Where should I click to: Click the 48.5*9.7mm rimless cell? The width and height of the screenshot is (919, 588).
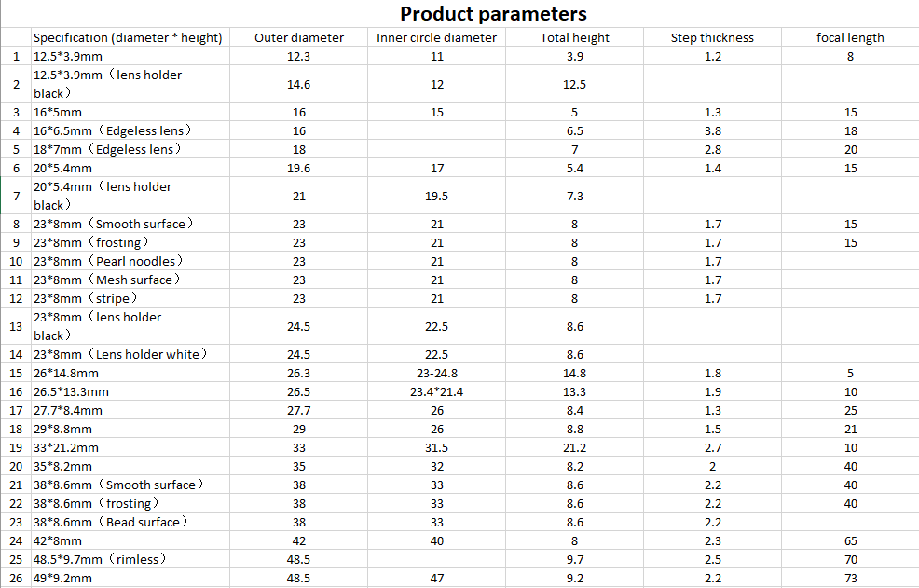130,559
